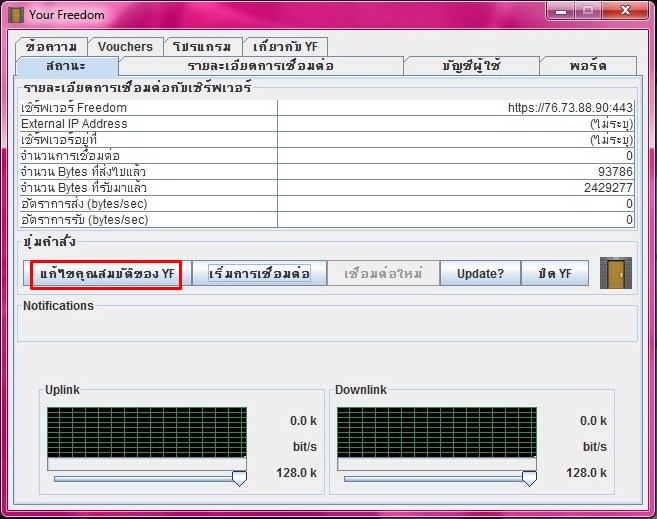Screen dimensions: 657x519
Task: Click the อัตราการส่ง (bytes/sec) row label
Action: [84, 204]
